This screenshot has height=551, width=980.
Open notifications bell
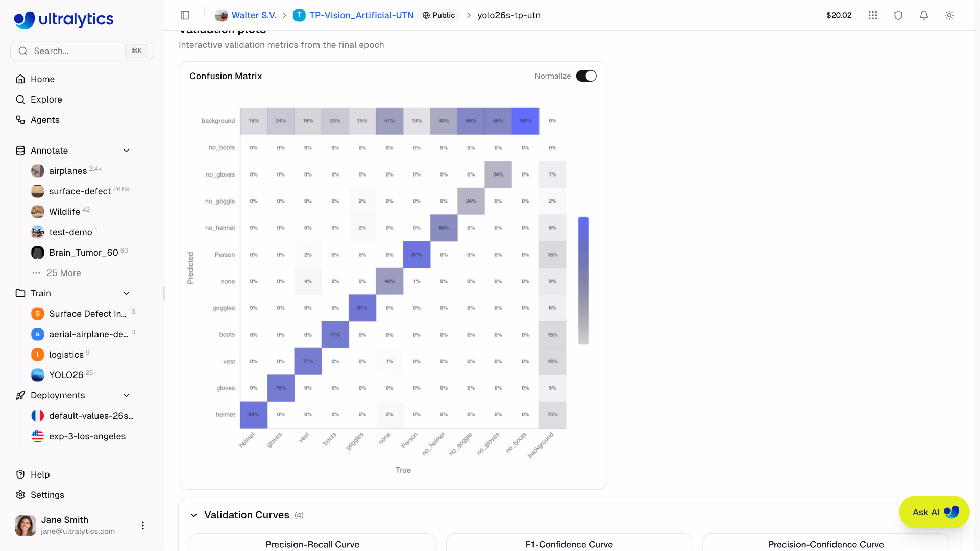pos(924,15)
